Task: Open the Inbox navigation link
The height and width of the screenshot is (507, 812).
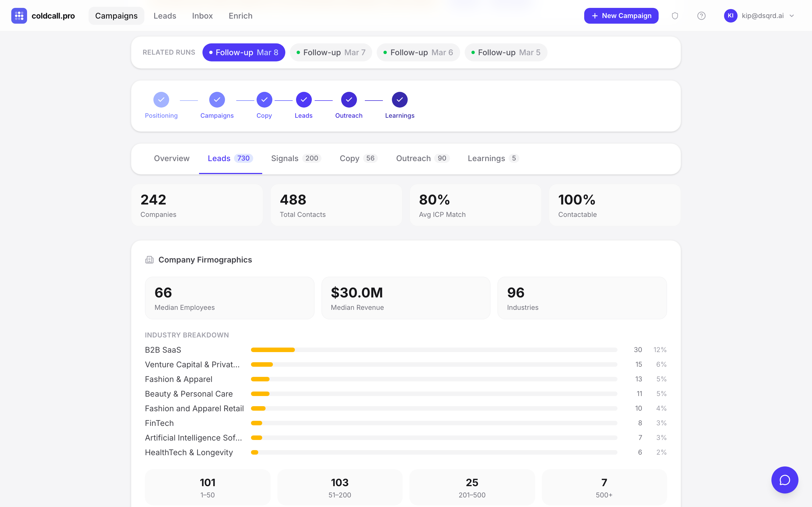Action: point(202,16)
